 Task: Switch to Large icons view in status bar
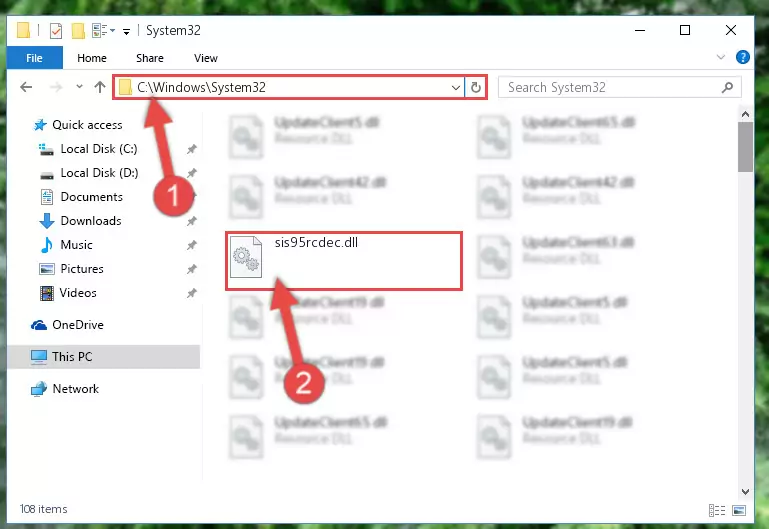739,510
